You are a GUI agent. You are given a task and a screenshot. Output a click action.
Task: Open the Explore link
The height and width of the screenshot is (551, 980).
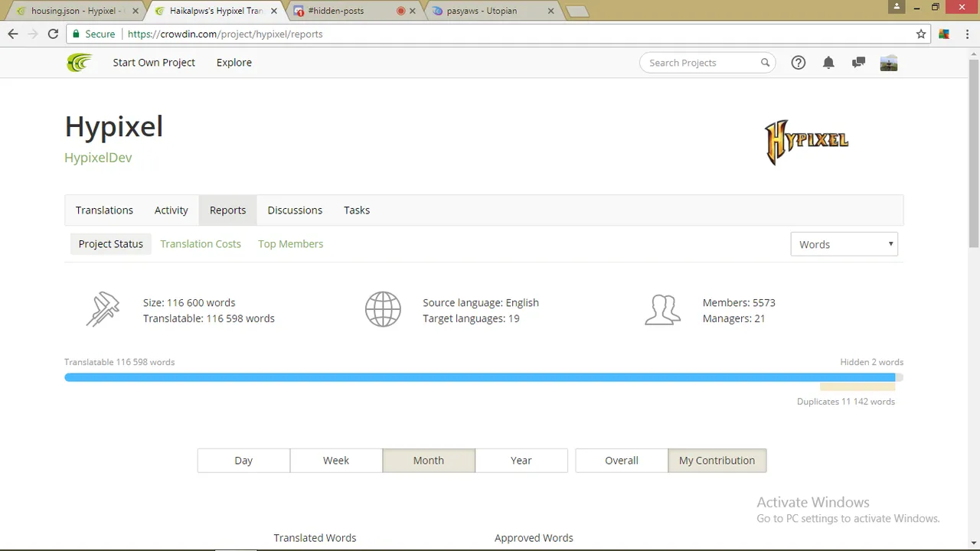pyautogui.click(x=234, y=63)
